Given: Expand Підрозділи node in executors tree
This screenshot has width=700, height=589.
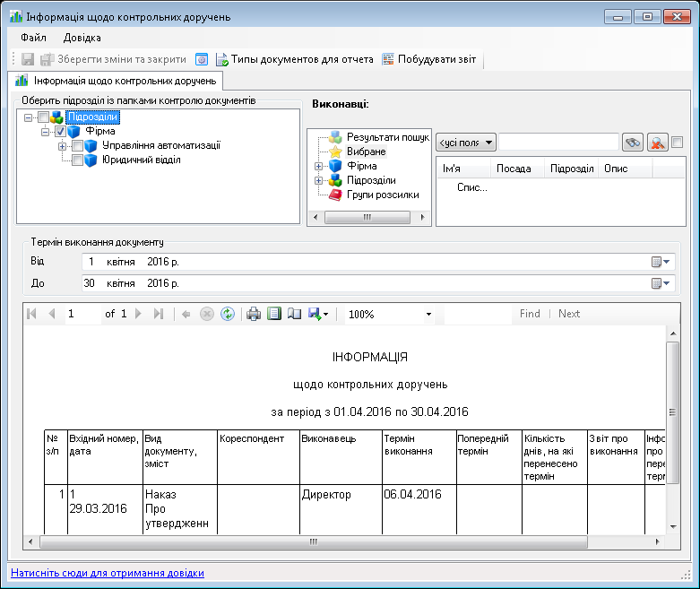Looking at the screenshot, I should coord(318,181).
